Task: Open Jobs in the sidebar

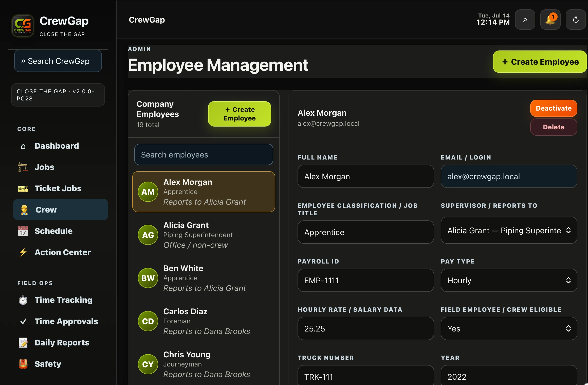Action: coord(60,167)
